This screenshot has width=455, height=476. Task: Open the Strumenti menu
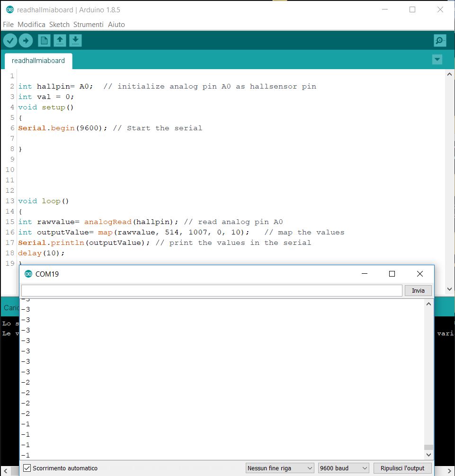[x=89, y=25]
